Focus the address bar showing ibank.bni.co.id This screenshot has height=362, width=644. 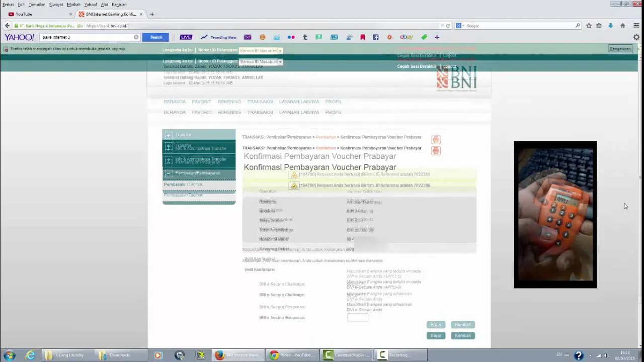[262, 26]
